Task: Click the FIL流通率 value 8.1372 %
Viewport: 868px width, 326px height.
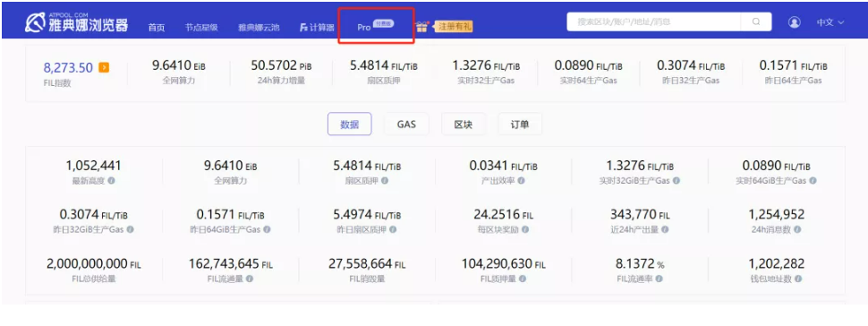Action: [x=640, y=264]
